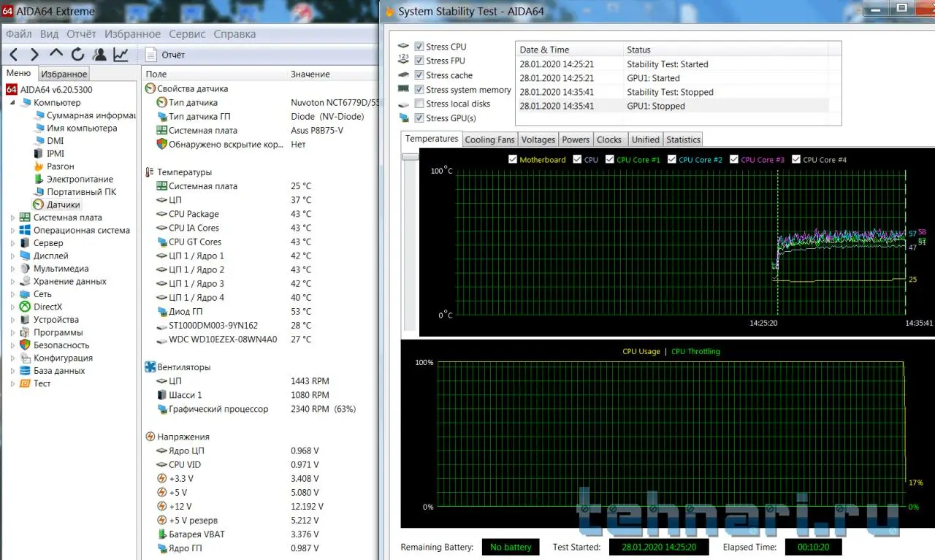Viewport: 935px width, 560px height.
Task: Hide the Motherboard temperature graph line
Action: [x=513, y=160]
